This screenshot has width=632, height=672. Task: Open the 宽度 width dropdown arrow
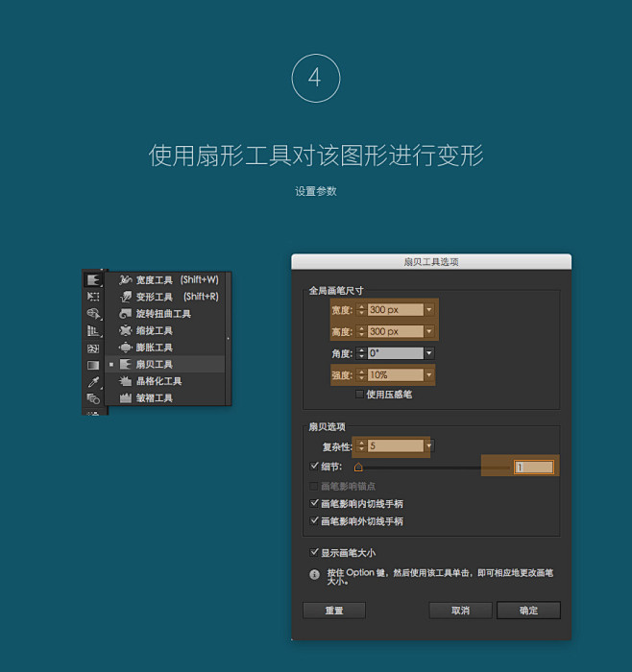[429, 310]
